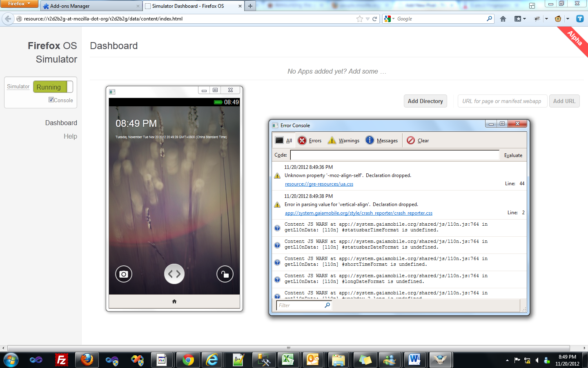Tap the lock screen slider handle arrows
Image resolution: width=588 pixels, height=368 pixels.
tap(174, 274)
